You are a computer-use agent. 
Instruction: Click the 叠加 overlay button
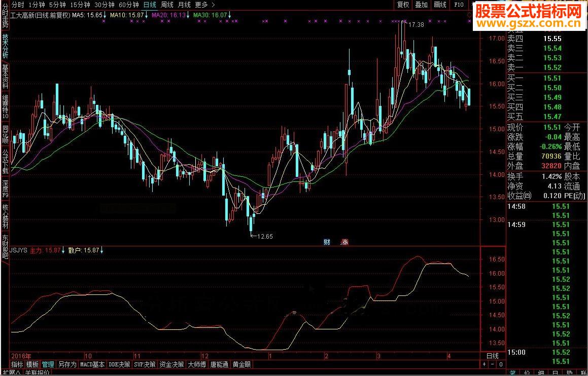(421, 5)
